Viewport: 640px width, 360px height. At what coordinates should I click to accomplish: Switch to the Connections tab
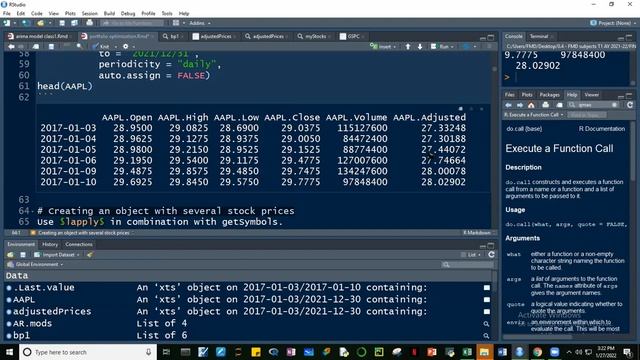pos(79,244)
